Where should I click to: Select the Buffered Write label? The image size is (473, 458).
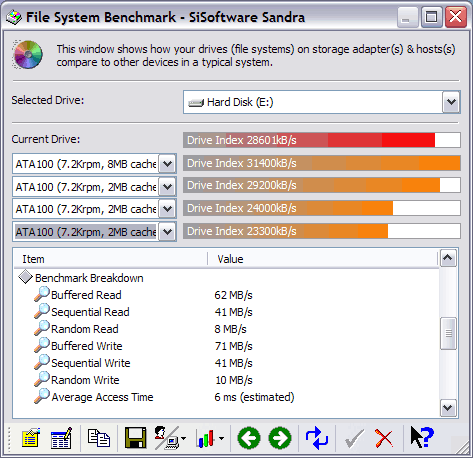point(87,346)
